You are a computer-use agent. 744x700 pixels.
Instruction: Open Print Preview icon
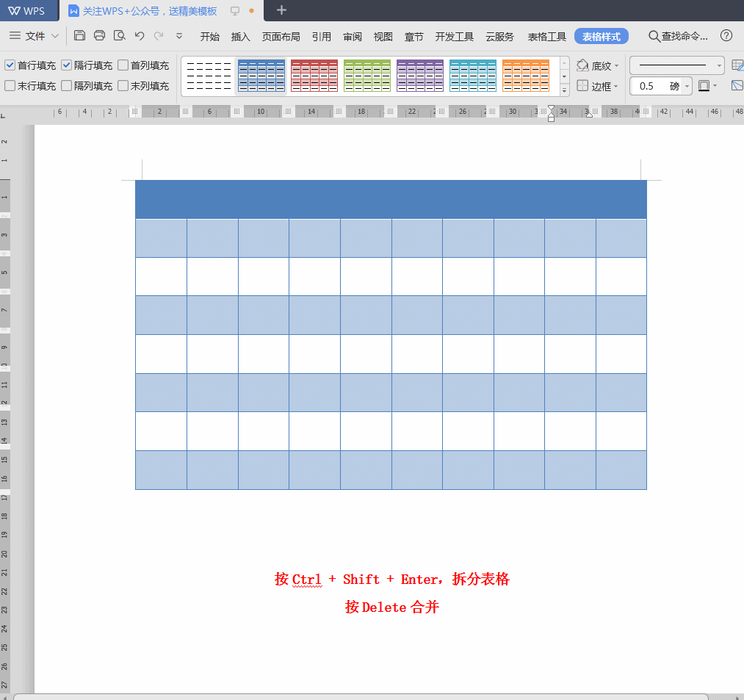point(119,36)
